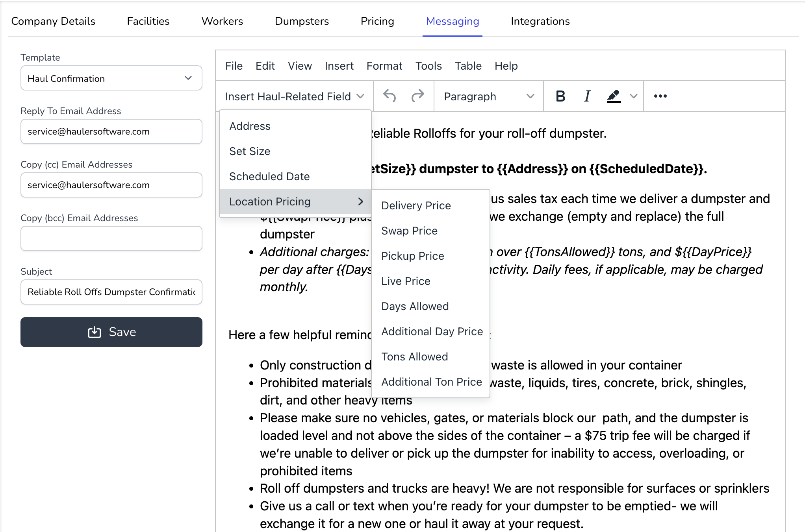Switch to the Pricing tab

click(377, 21)
